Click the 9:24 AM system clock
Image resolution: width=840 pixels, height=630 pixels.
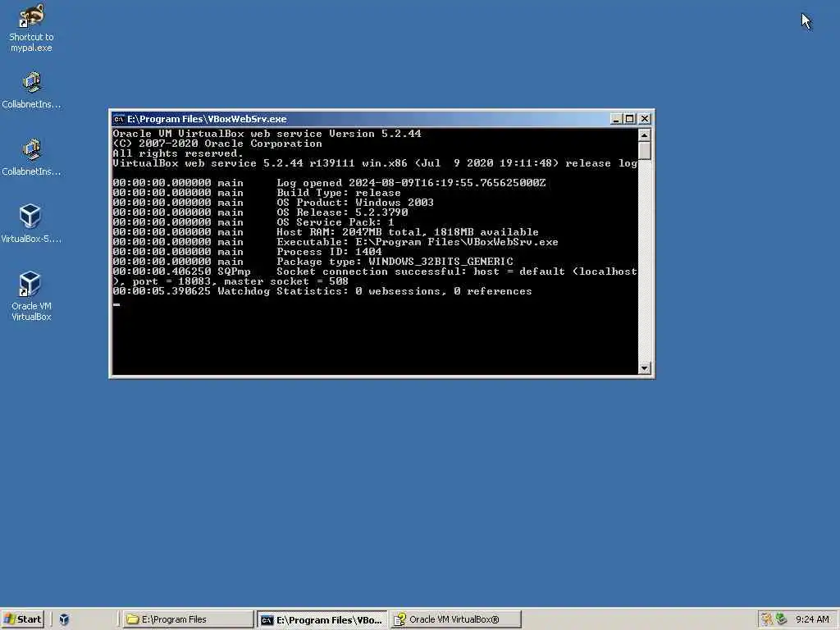pos(812,619)
